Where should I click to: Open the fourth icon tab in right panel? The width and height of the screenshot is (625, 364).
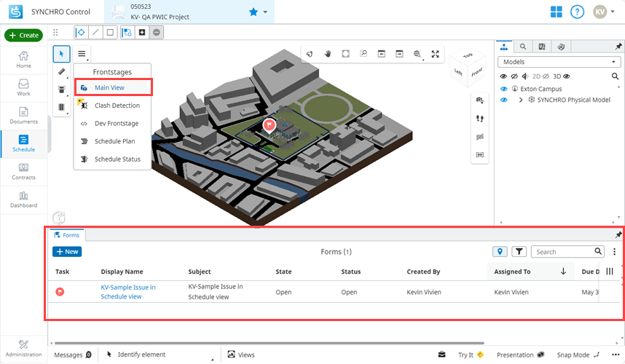click(561, 47)
